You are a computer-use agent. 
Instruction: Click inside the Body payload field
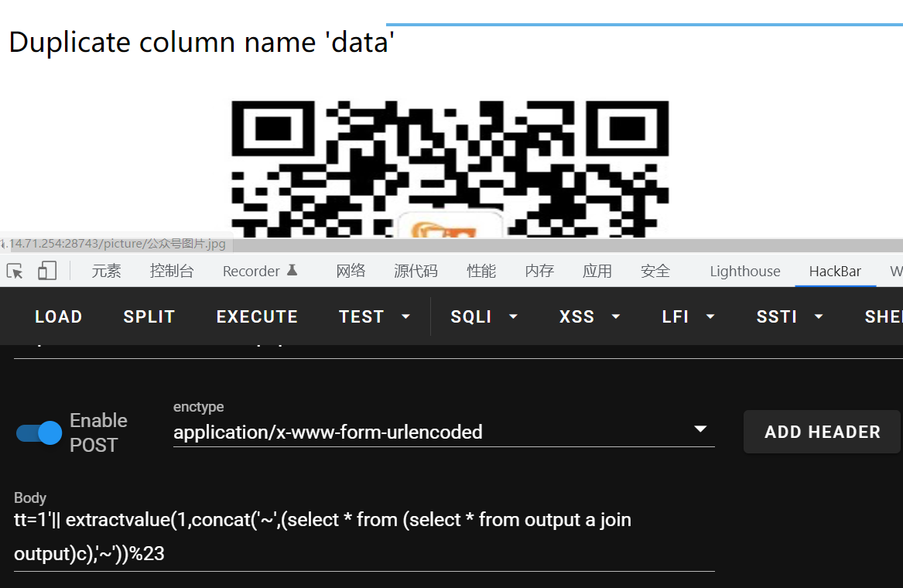coord(364,536)
